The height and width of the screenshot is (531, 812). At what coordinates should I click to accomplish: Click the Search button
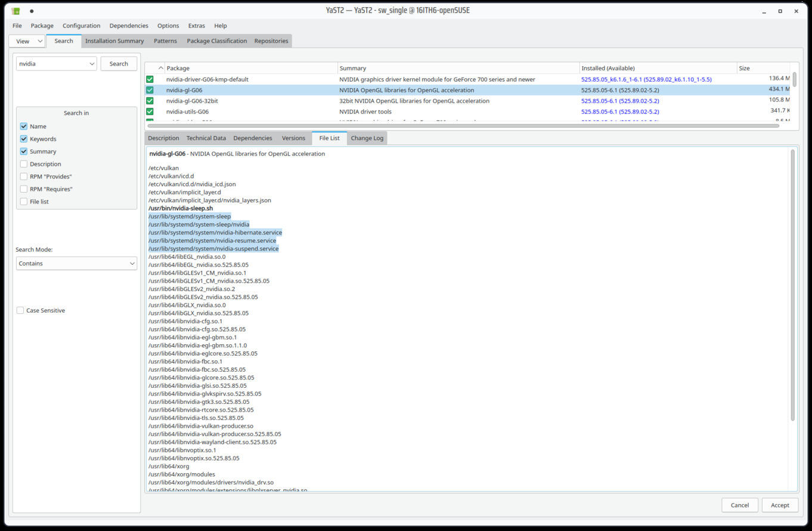pos(119,64)
